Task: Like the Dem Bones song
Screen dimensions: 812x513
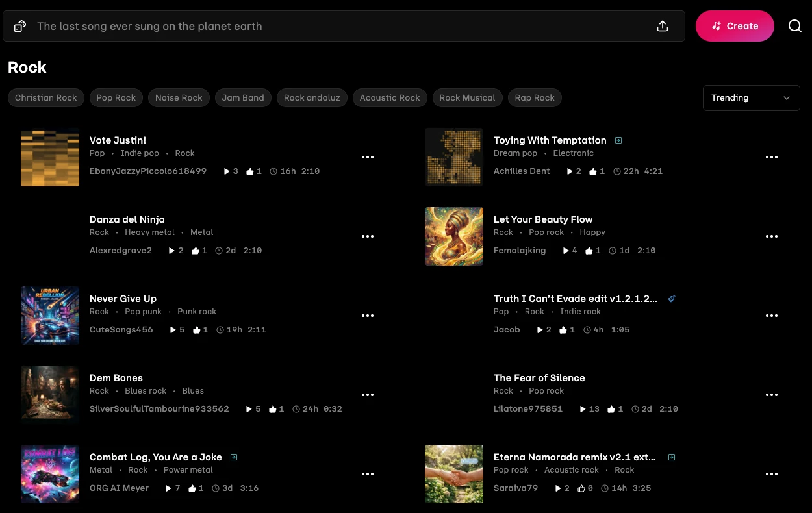Action: tap(273, 409)
